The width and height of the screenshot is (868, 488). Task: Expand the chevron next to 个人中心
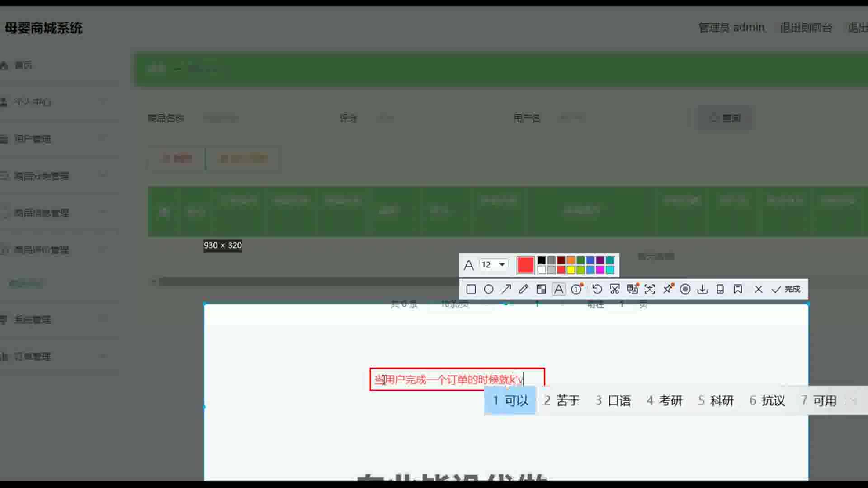103,101
